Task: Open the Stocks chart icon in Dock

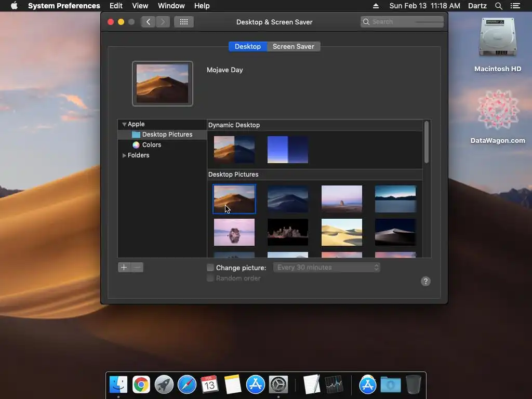Action: coord(334,385)
